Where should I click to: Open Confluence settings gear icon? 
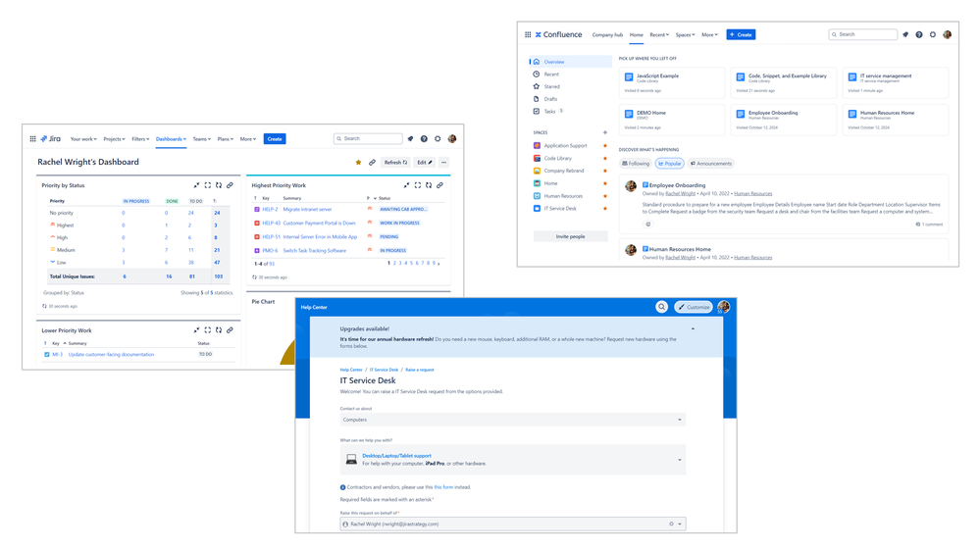(933, 34)
